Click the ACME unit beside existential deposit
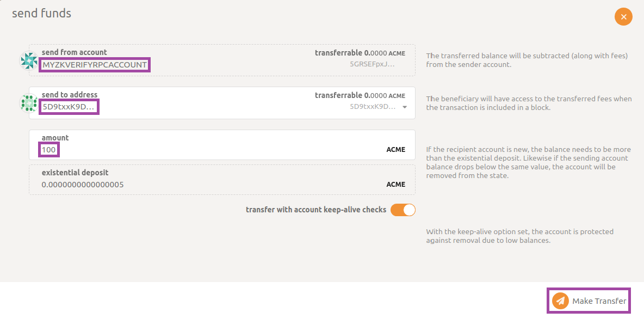This screenshot has height=318, width=644. pos(395,185)
